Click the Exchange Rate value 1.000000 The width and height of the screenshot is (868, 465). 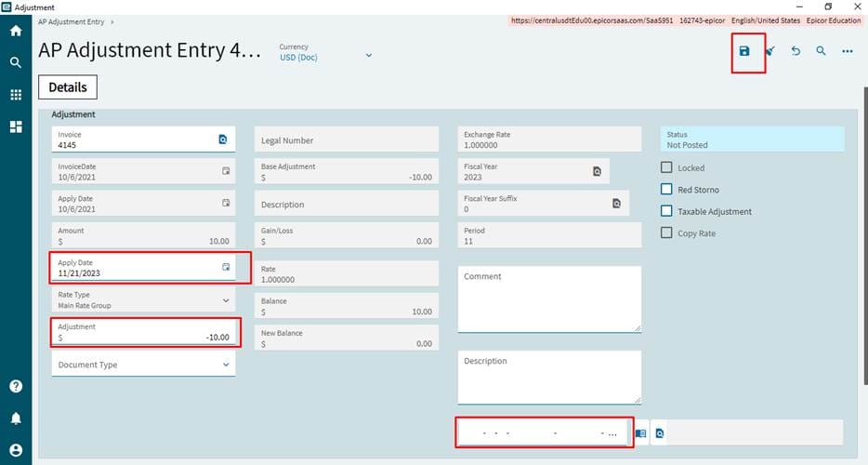(x=480, y=145)
